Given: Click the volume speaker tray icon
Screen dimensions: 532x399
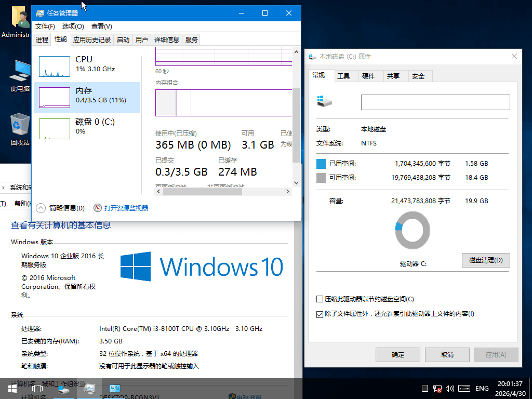Looking at the screenshot, I should [x=450, y=389].
